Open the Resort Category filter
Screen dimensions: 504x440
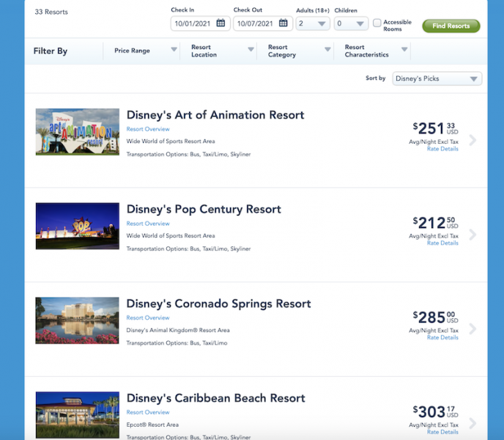point(300,51)
